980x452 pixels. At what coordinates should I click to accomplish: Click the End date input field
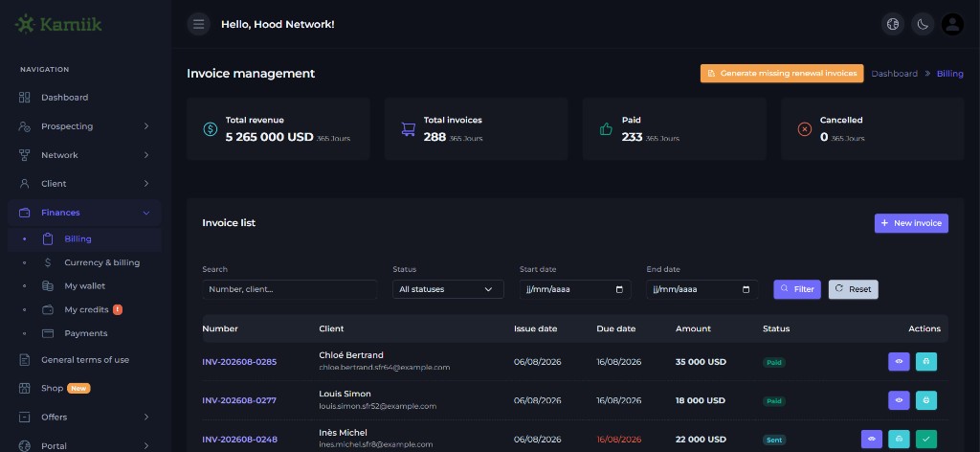(x=702, y=289)
